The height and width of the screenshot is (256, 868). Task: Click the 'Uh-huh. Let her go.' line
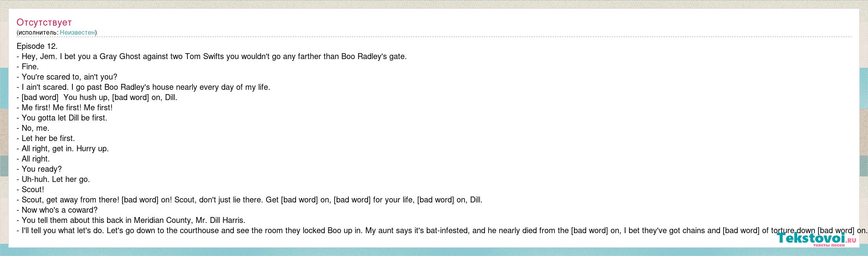[x=53, y=179]
